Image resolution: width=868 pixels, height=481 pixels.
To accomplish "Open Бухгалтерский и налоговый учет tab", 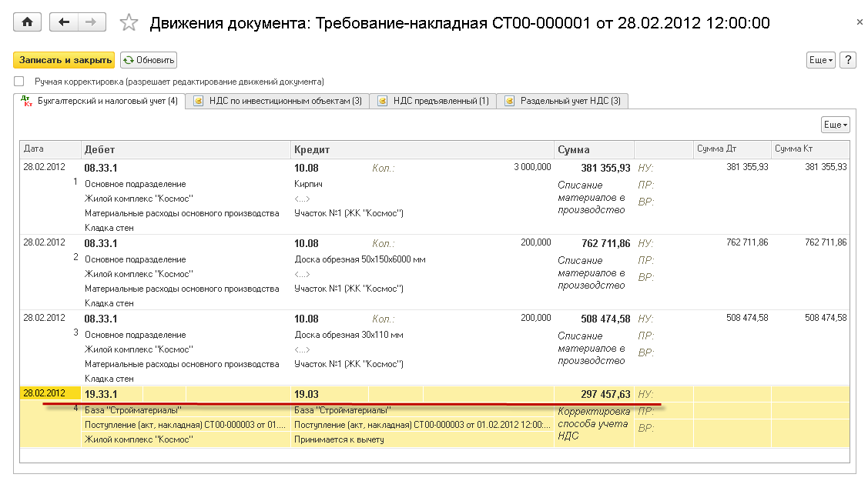I will 100,101.
